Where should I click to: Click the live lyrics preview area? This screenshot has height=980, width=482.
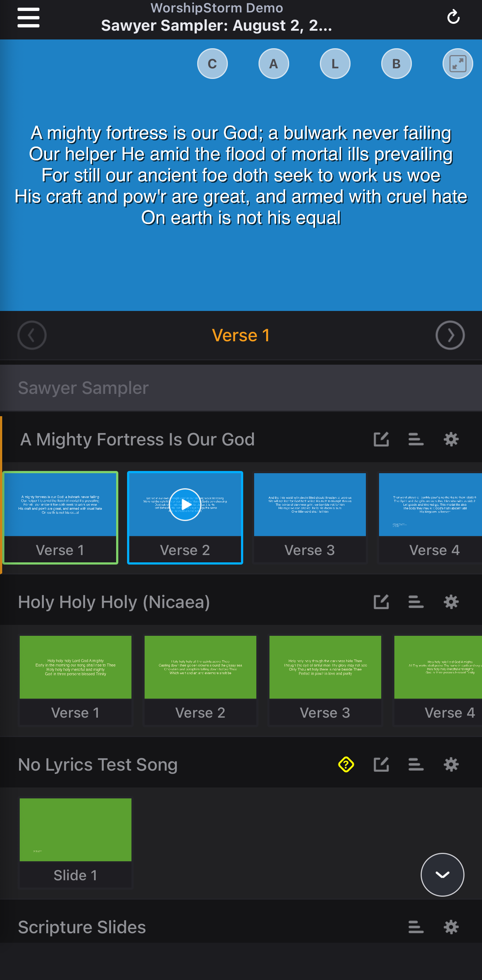click(x=241, y=175)
